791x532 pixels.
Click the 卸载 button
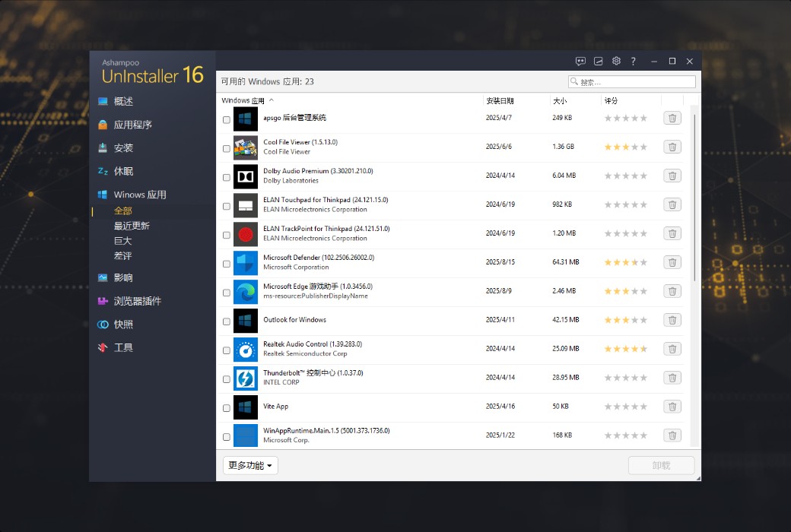pos(661,465)
